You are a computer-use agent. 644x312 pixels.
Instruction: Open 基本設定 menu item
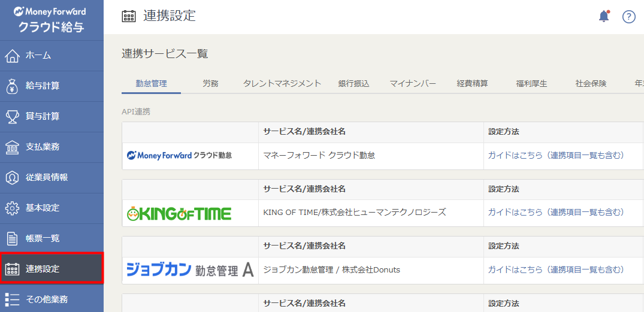pos(52,208)
